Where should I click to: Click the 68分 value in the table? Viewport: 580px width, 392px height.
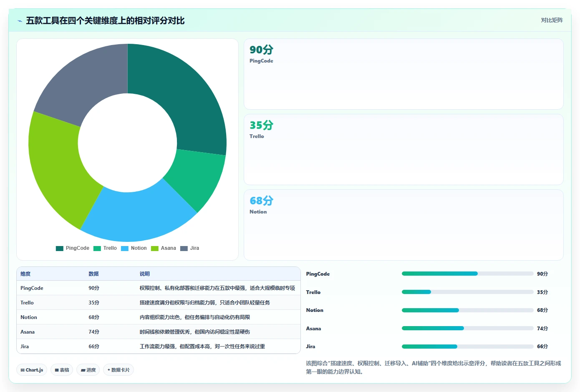click(94, 317)
